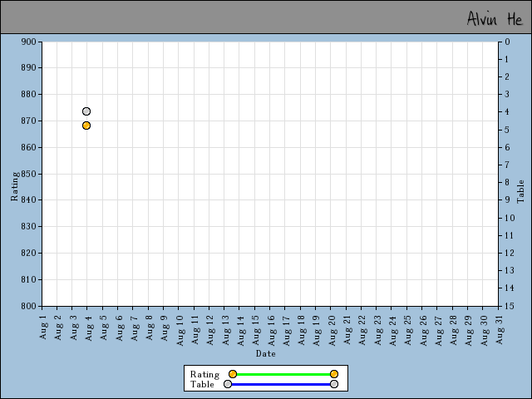Click the orange Rating data point on Aug 4
This screenshot has width=532, height=399.
click(x=86, y=126)
